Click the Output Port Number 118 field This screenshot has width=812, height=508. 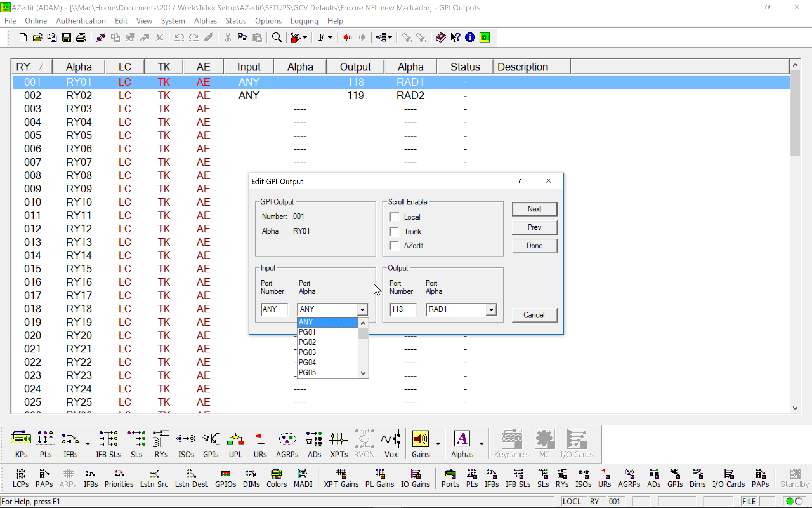point(403,309)
